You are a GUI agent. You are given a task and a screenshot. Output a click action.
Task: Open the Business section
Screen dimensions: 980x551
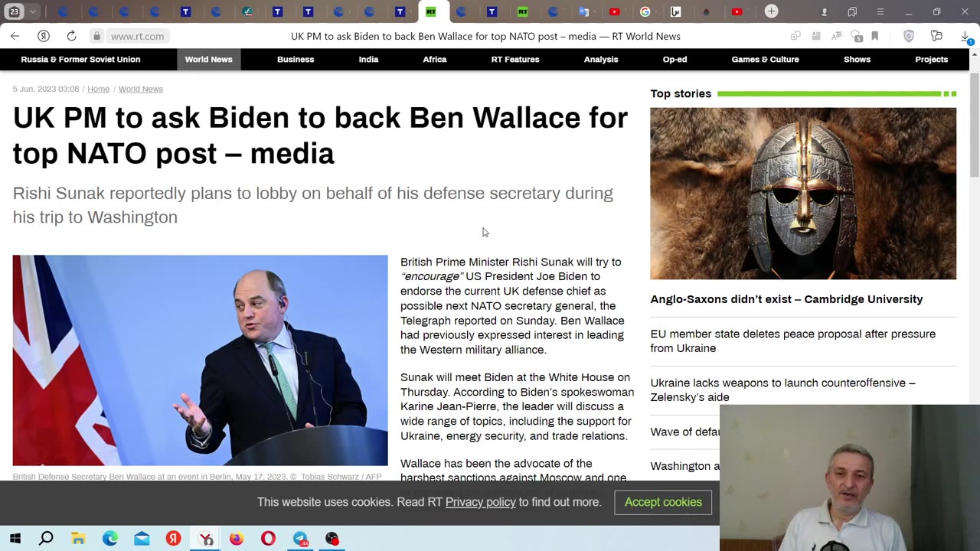[x=296, y=59]
